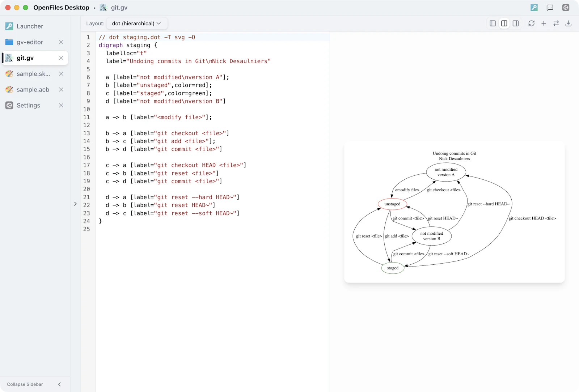Click line number 25 in gutter

tap(86, 229)
